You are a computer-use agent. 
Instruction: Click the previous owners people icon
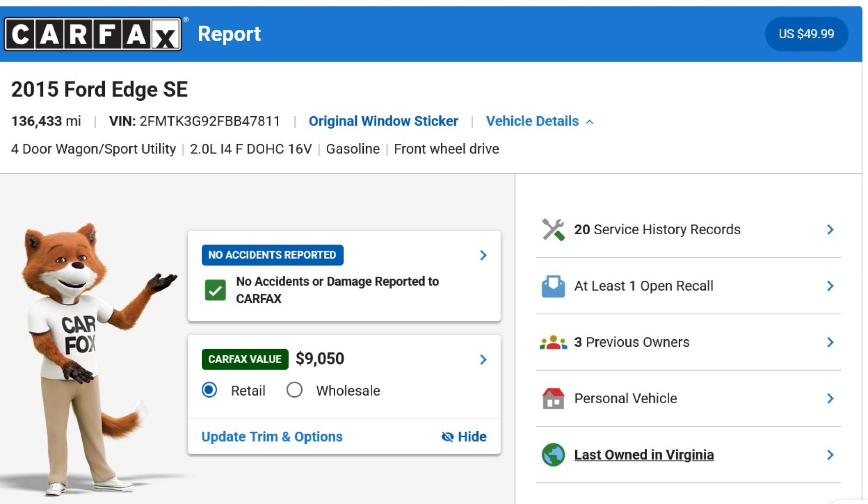[553, 343]
